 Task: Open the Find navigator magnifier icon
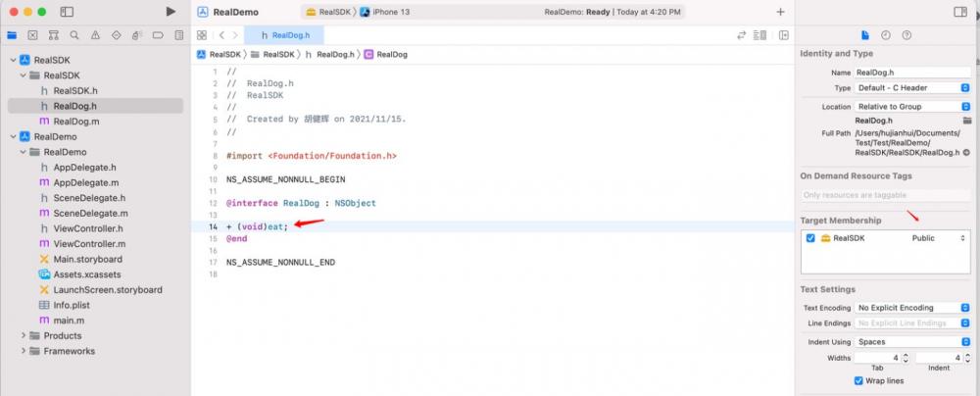tap(74, 35)
